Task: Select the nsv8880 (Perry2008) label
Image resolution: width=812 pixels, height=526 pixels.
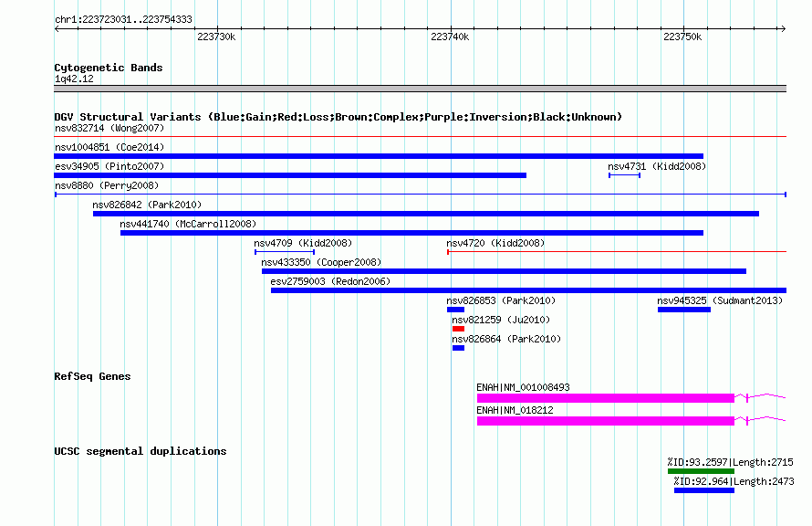Action: (107, 185)
